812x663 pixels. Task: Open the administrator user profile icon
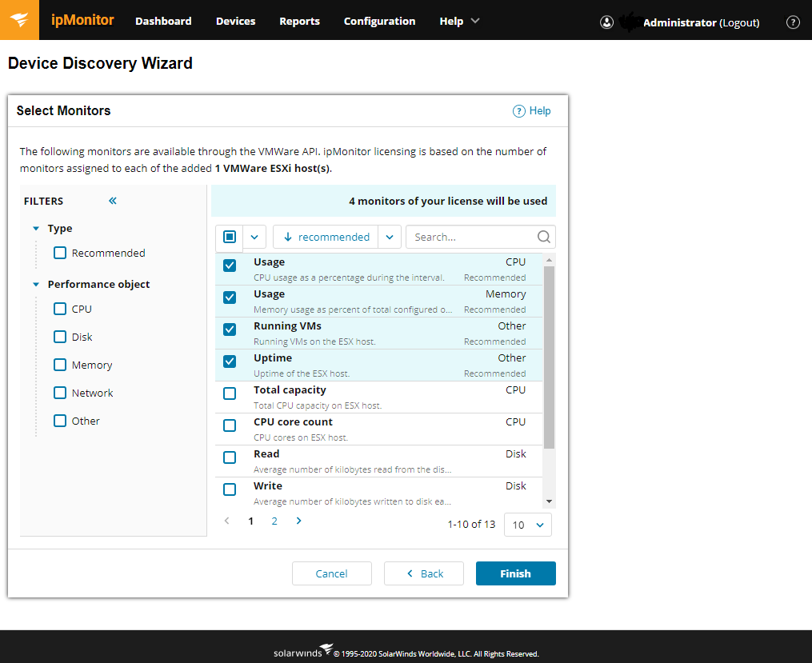(x=606, y=22)
